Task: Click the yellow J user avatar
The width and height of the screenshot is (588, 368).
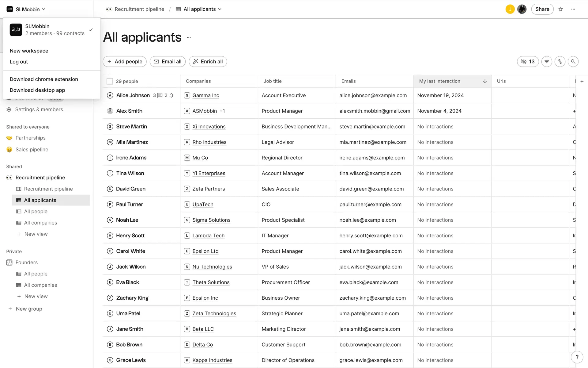Action: point(510,9)
